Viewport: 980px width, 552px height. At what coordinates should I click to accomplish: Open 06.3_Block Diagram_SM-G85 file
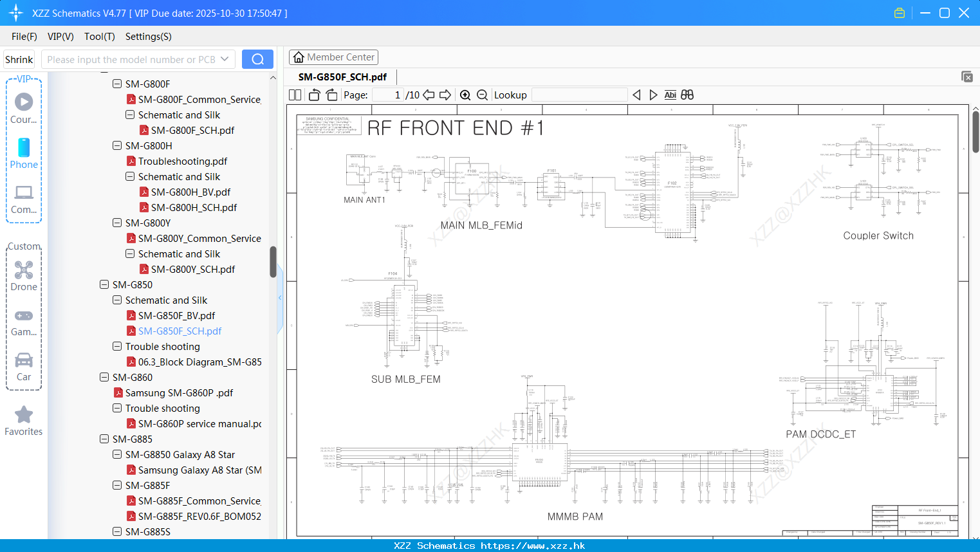click(199, 362)
